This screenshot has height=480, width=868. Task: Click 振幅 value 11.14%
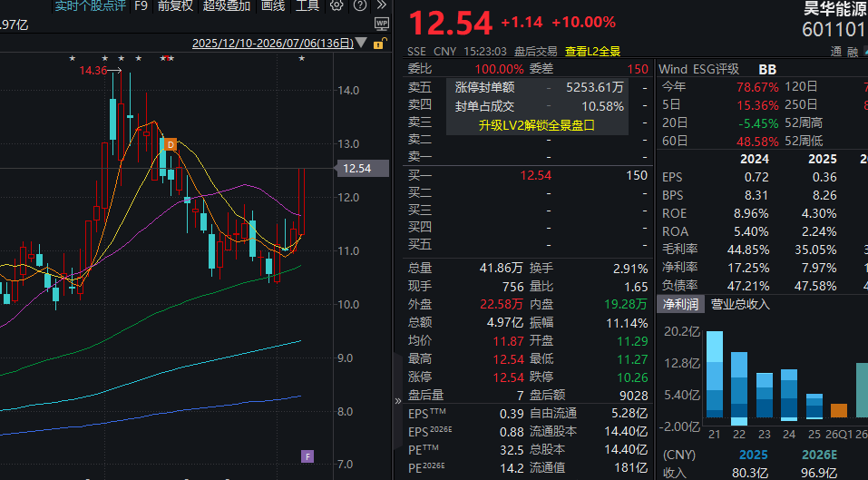pyautogui.click(x=627, y=323)
